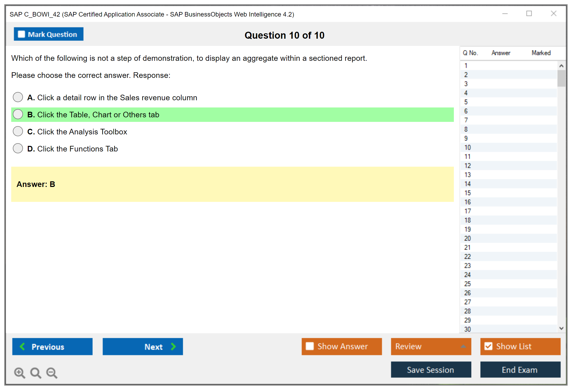This screenshot has height=392, width=574.
Task: Choose option C Click the Analysis Toolbox
Action: point(18,131)
